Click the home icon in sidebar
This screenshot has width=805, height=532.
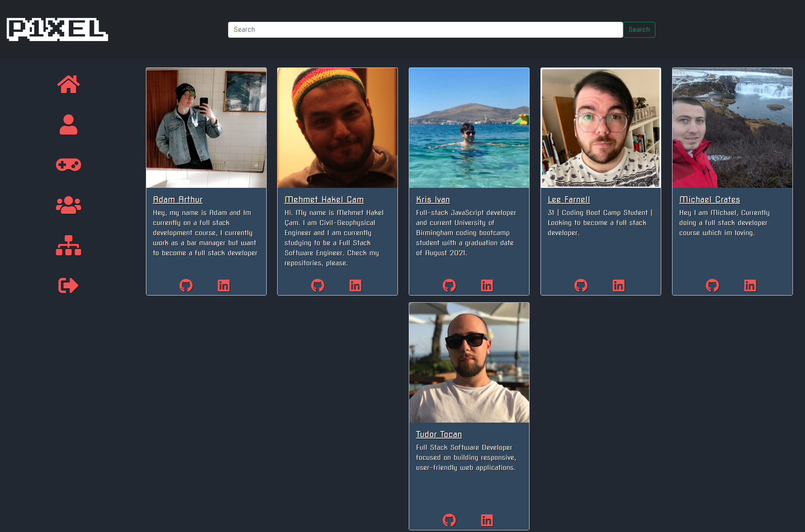(x=68, y=84)
